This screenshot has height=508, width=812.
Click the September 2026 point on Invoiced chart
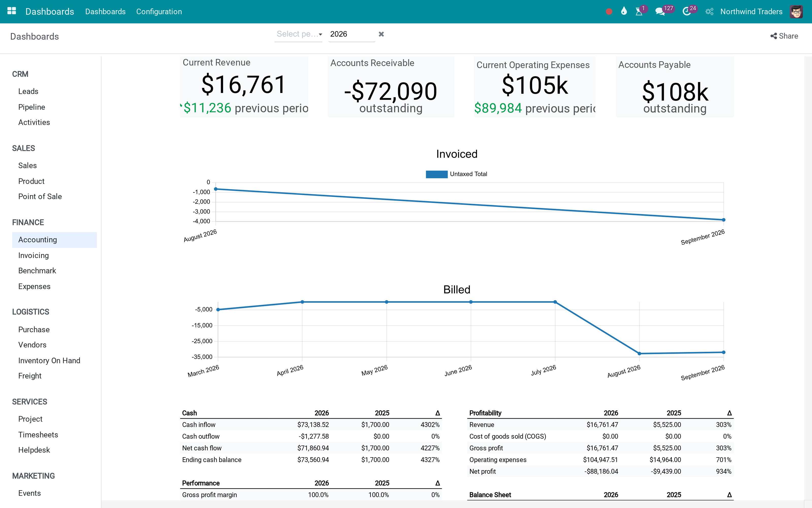pyautogui.click(x=723, y=220)
